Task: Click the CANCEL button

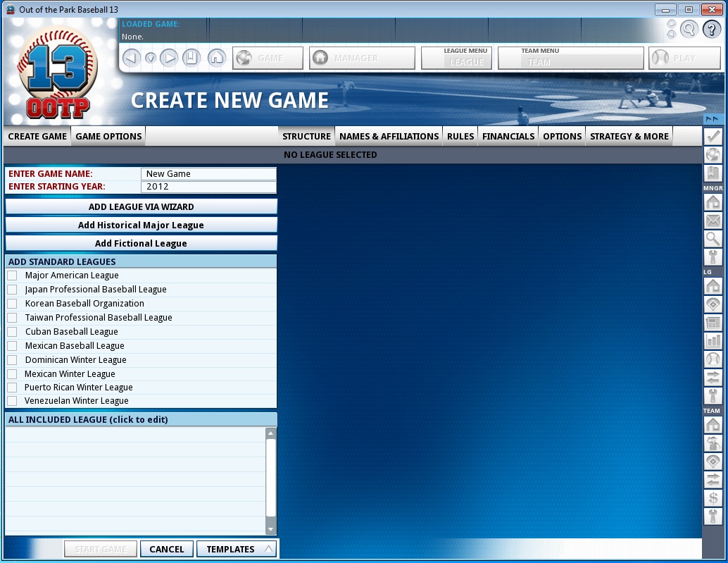Action: pyautogui.click(x=167, y=549)
